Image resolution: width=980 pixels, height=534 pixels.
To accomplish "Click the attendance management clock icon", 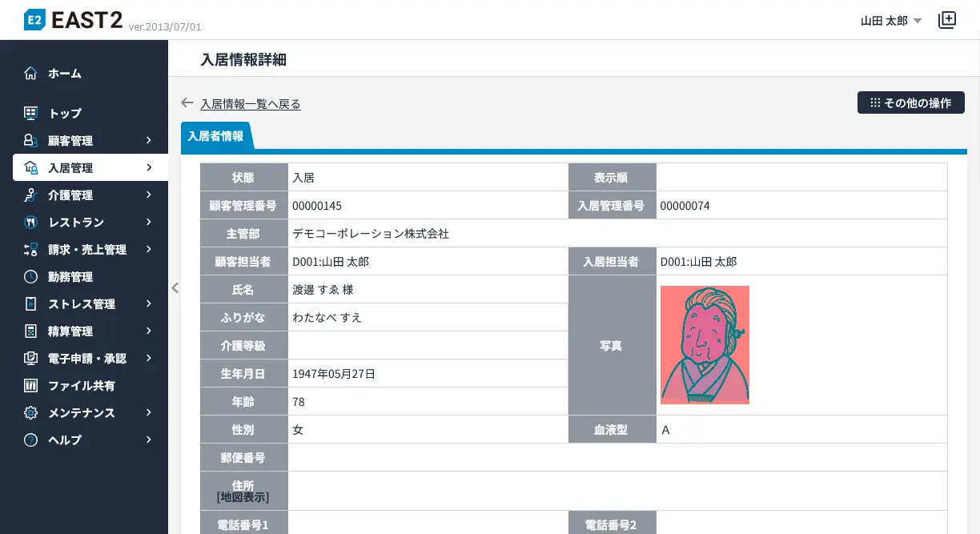I will point(30,277).
